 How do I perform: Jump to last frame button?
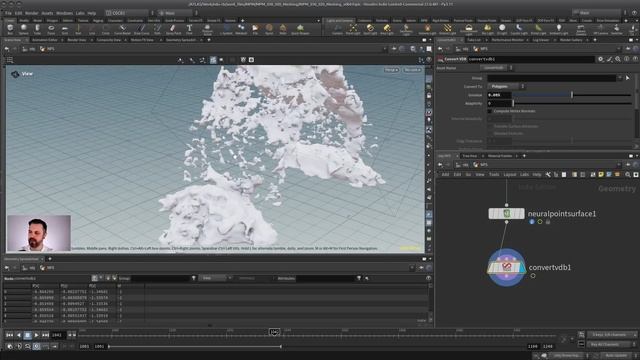click(45, 335)
